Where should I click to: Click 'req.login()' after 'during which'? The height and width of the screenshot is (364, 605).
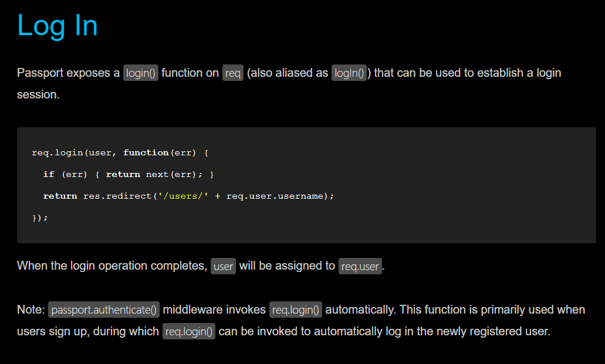(189, 331)
